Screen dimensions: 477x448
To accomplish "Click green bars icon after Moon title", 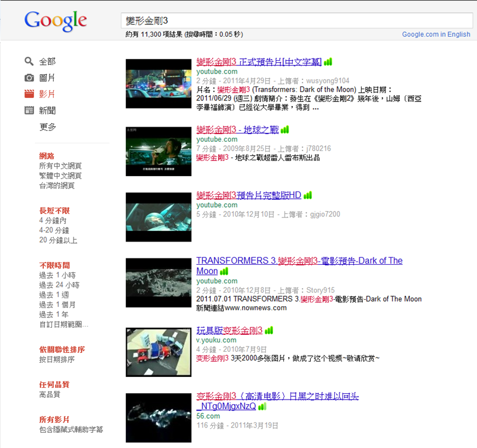I will tap(224, 271).
